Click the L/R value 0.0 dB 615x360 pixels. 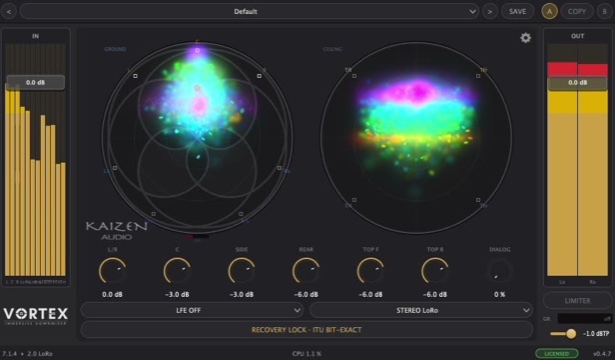click(x=112, y=295)
